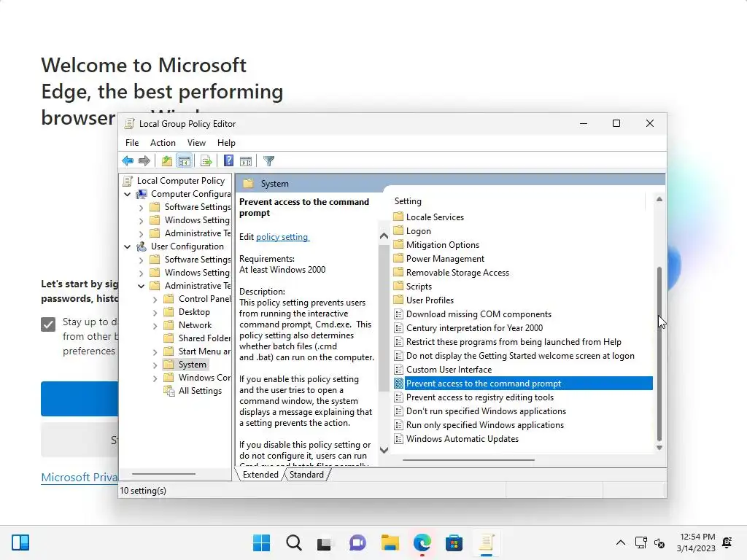Switch to the Standard tab
The width and height of the screenshot is (747, 560).
point(307,474)
